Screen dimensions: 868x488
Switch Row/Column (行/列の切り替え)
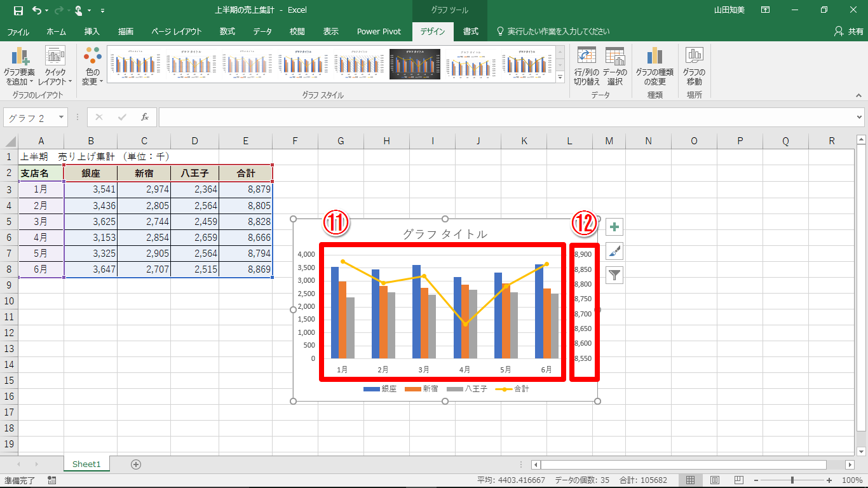(587, 67)
